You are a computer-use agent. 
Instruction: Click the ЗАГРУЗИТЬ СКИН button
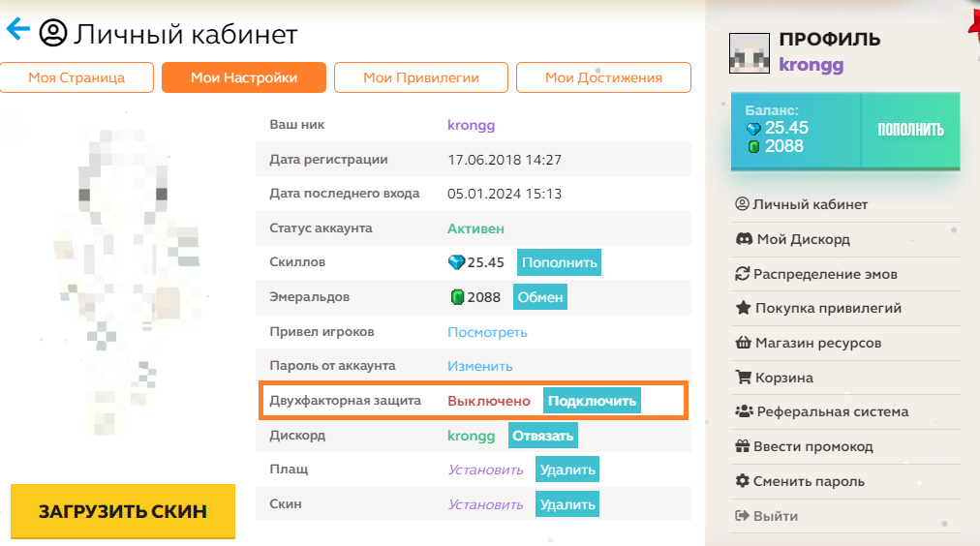[123, 511]
